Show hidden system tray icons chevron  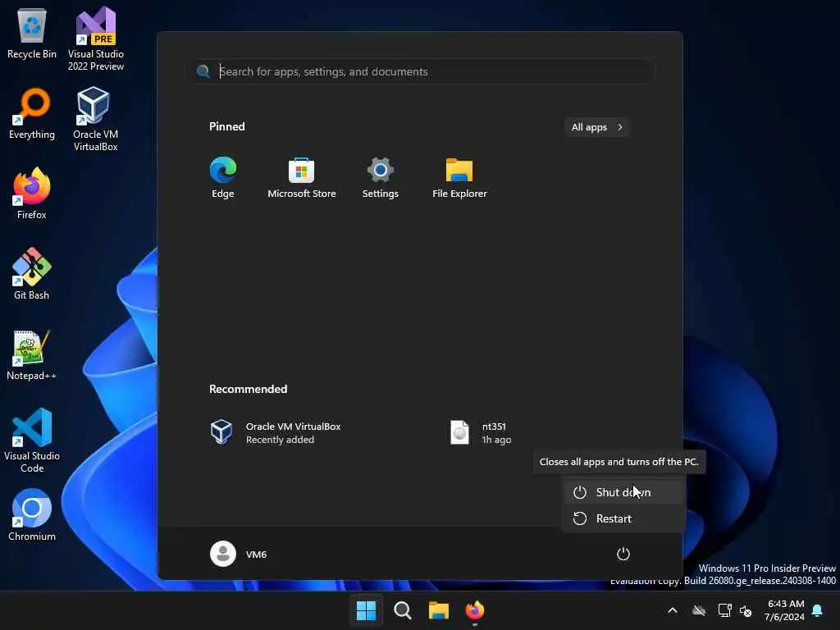673,610
